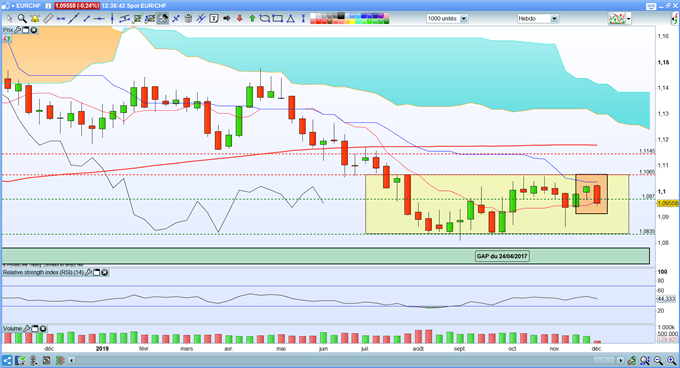Select the horizontal ray line tool
The width and height of the screenshot is (680, 368).
pyautogui.click(x=99, y=19)
